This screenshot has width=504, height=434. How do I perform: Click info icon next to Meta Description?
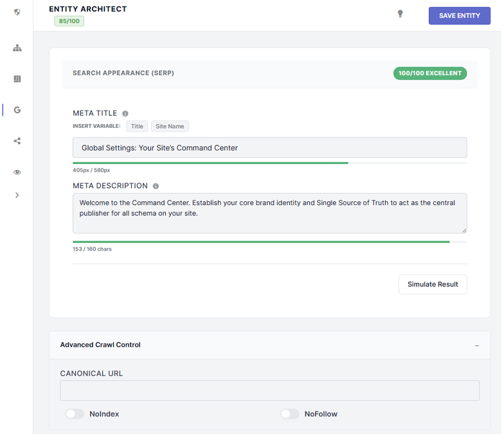[x=156, y=186]
